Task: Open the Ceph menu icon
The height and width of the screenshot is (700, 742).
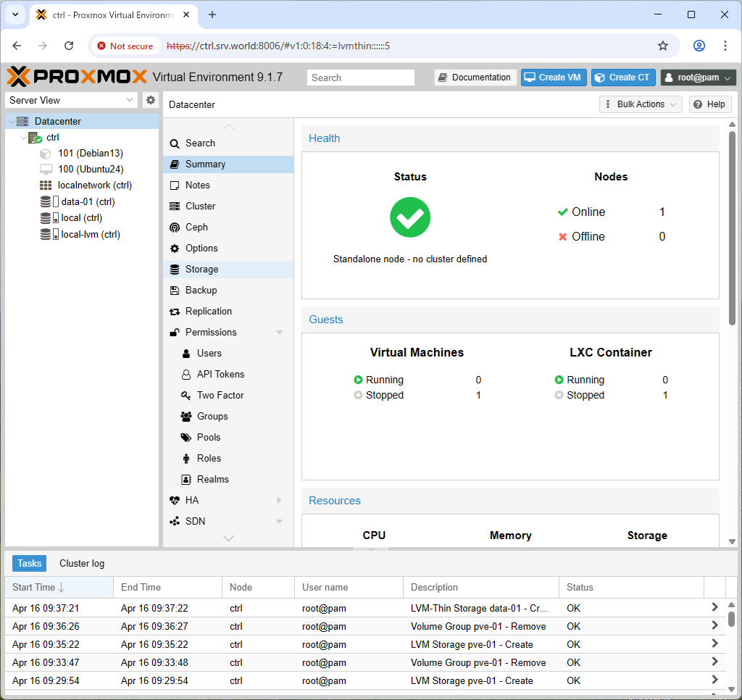Action: pos(175,228)
